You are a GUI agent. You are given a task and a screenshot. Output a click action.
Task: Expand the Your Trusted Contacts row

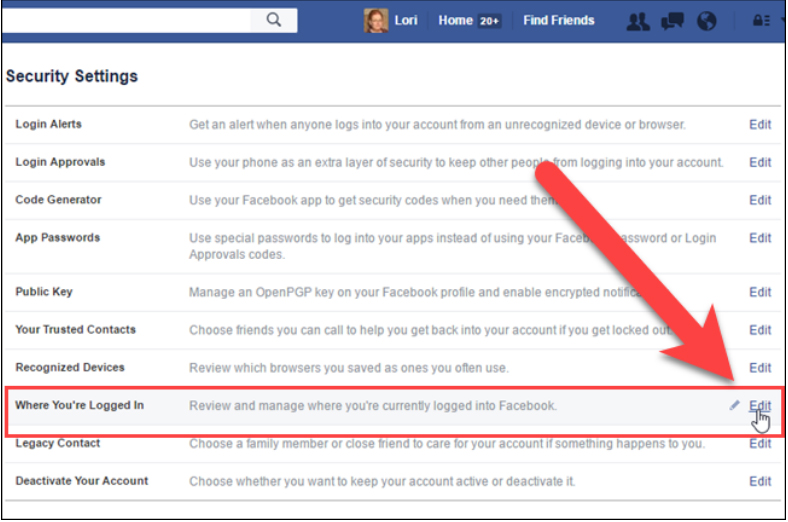(x=393, y=330)
